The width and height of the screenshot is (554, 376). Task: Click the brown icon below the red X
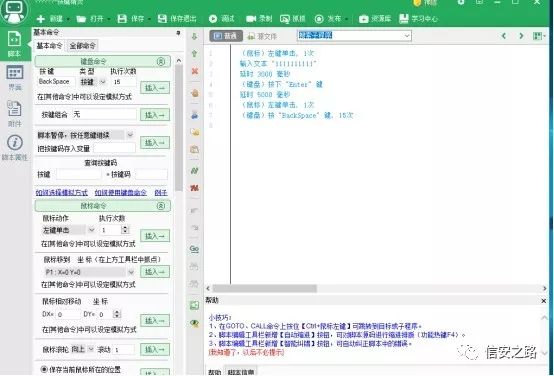coord(194,93)
